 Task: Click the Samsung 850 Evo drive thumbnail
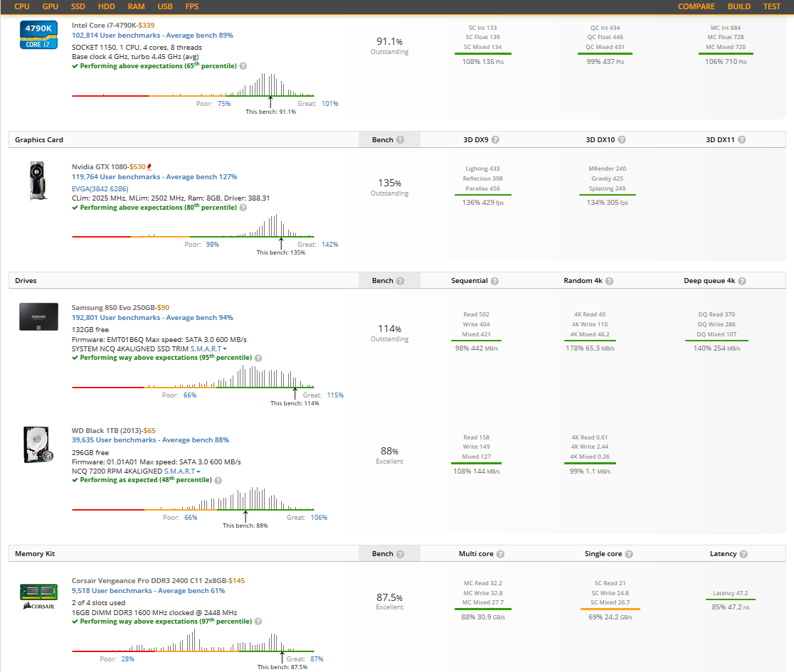(38, 316)
